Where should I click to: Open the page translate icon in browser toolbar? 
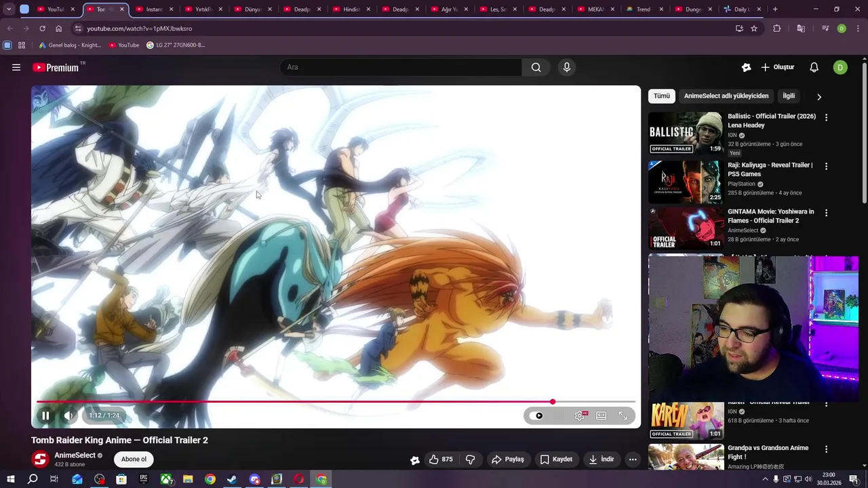801,28
